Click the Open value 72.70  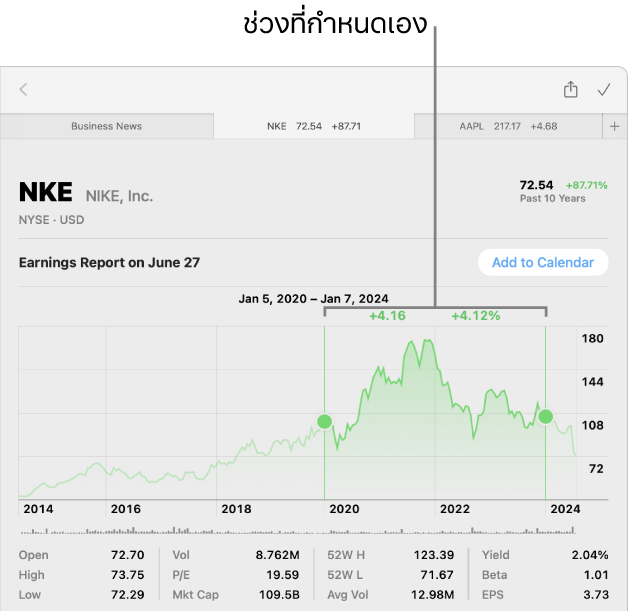127,555
